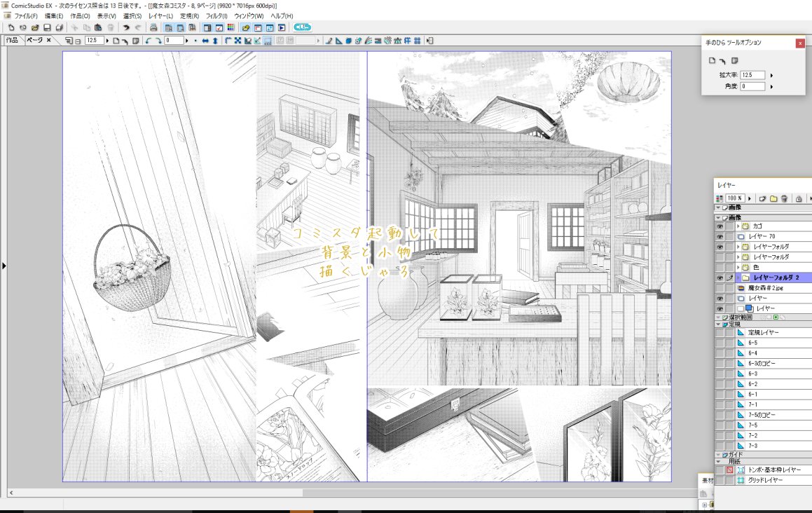Delete layer with trash can icon
The image size is (812, 513).
[x=784, y=199]
